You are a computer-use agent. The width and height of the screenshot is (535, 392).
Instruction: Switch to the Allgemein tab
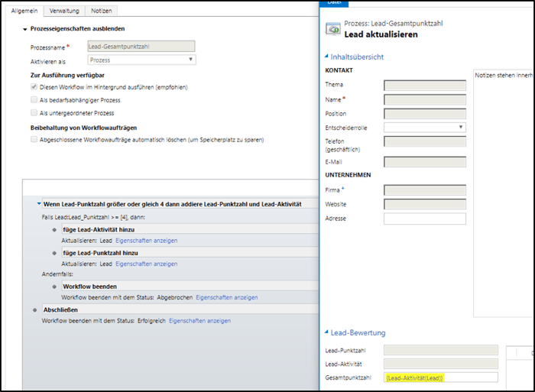(24, 11)
